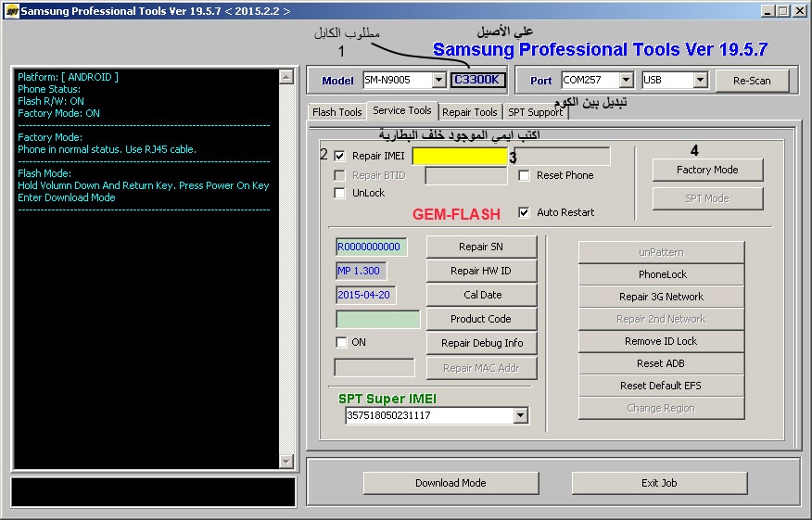Click the Re-Scan button
The height and width of the screenshot is (520, 812).
(x=752, y=81)
